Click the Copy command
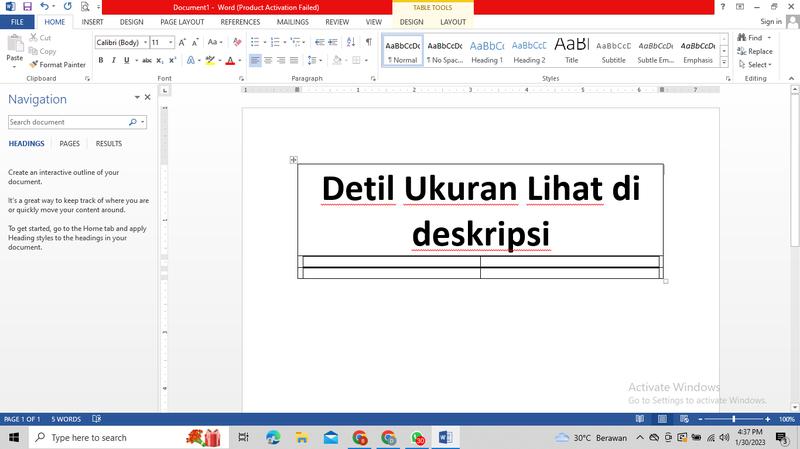The height and width of the screenshot is (449, 800). click(42, 51)
